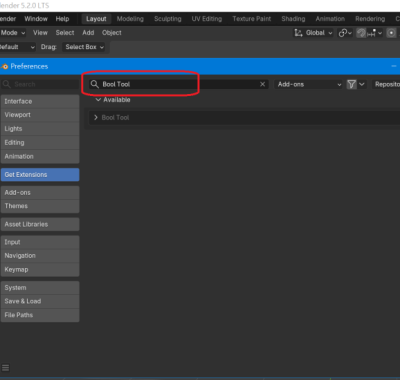The width and height of the screenshot is (400, 380).
Task: Open the Mode dropdown
Action: [13, 33]
